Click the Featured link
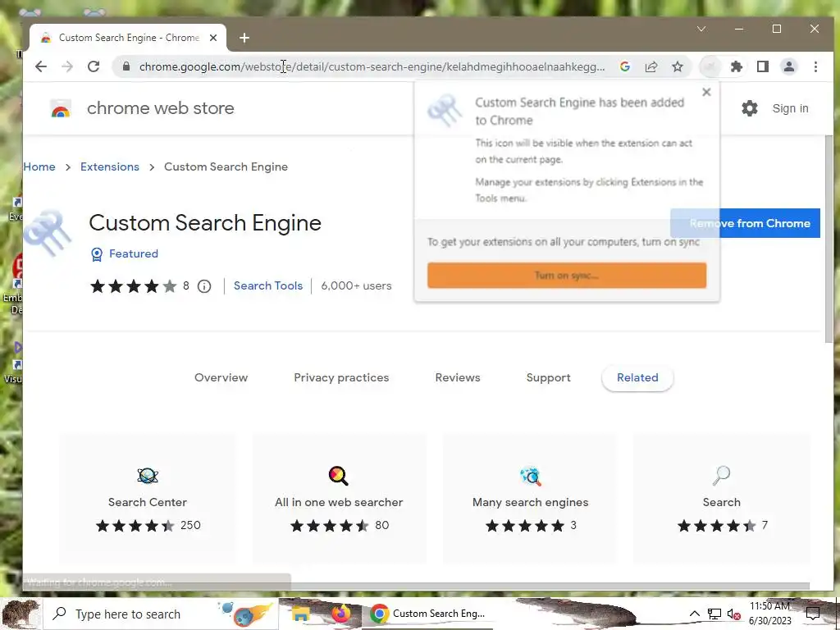Screen dimensions: 840x630 (x=134, y=254)
